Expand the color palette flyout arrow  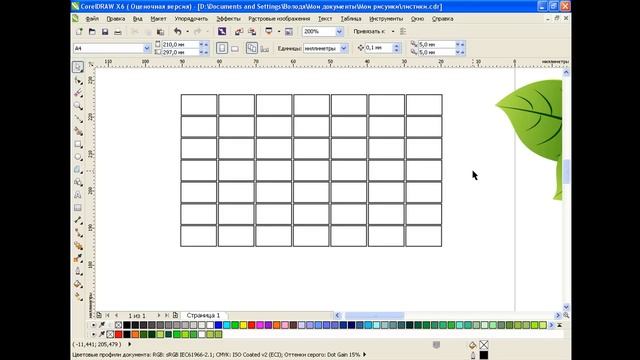click(560, 325)
